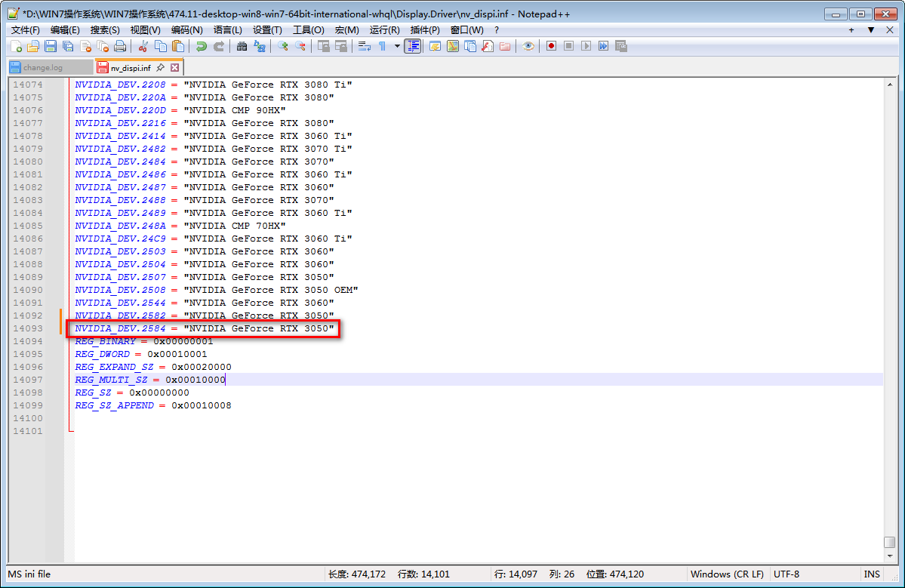Switch to the change.log tab

(51, 67)
